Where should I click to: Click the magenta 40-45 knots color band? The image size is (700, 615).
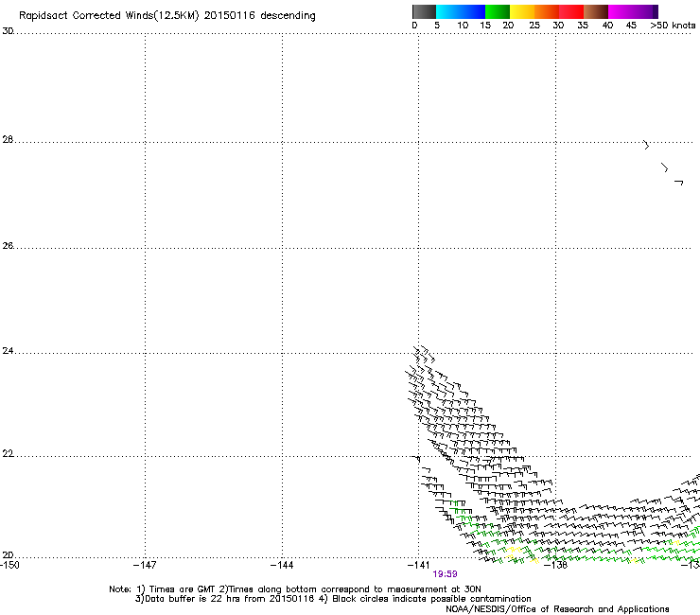[x=621, y=11]
